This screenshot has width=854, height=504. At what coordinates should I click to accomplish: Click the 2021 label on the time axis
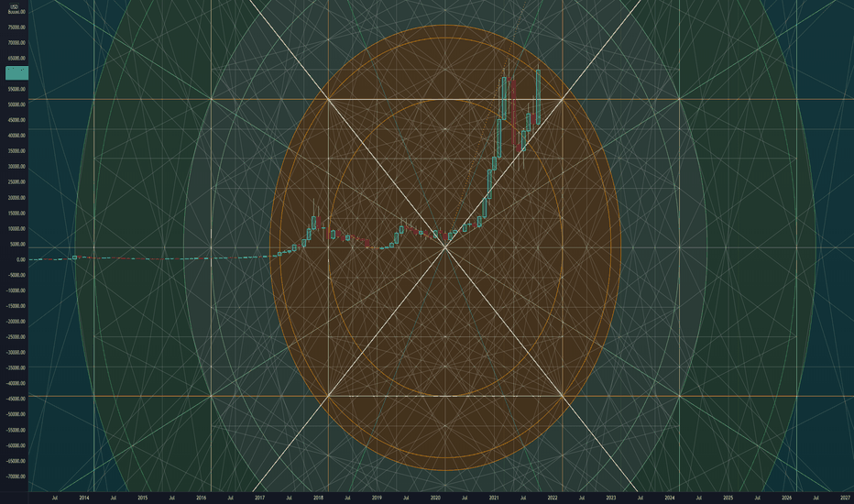494,498
